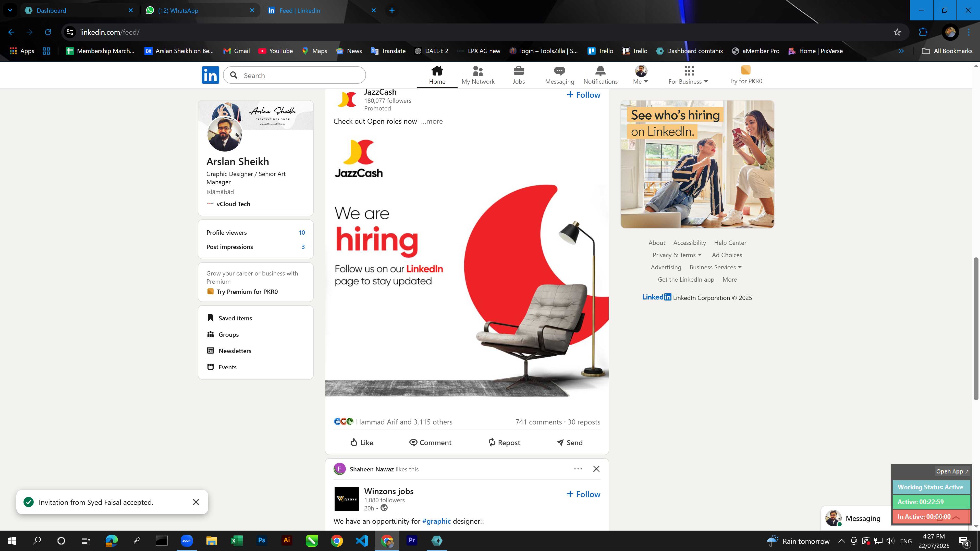Expand the Me profile menu

(641, 75)
